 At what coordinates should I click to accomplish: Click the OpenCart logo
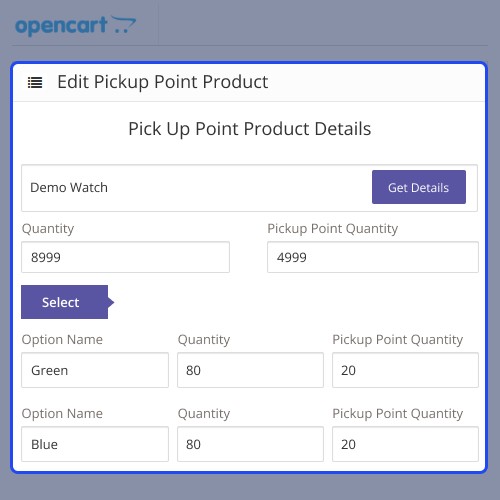tap(76, 26)
